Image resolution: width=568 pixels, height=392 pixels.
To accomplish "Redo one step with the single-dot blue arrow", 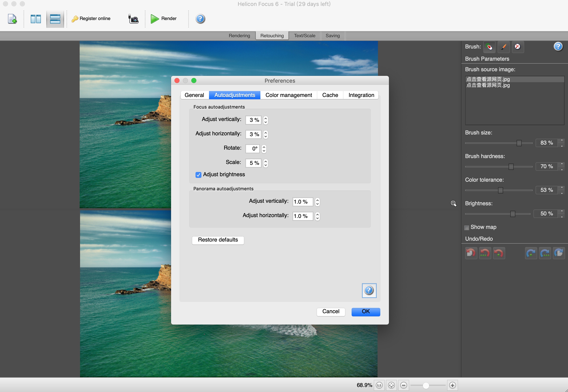I will pos(531,253).
